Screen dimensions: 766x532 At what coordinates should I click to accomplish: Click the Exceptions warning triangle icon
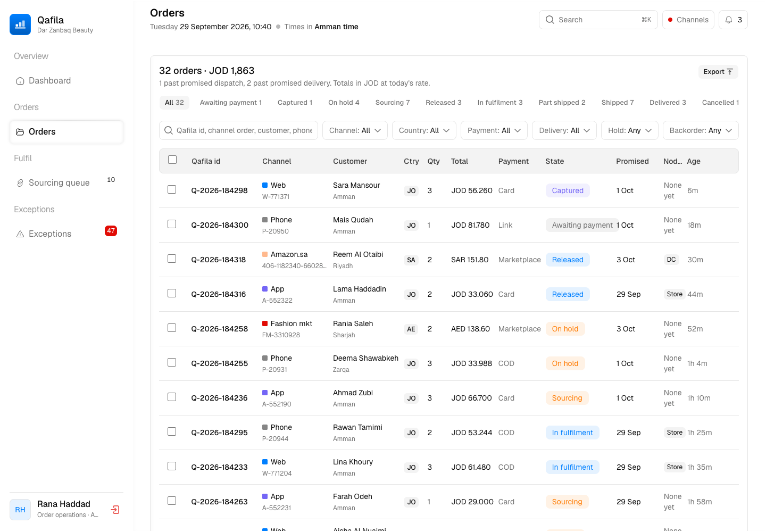(20, 234)
